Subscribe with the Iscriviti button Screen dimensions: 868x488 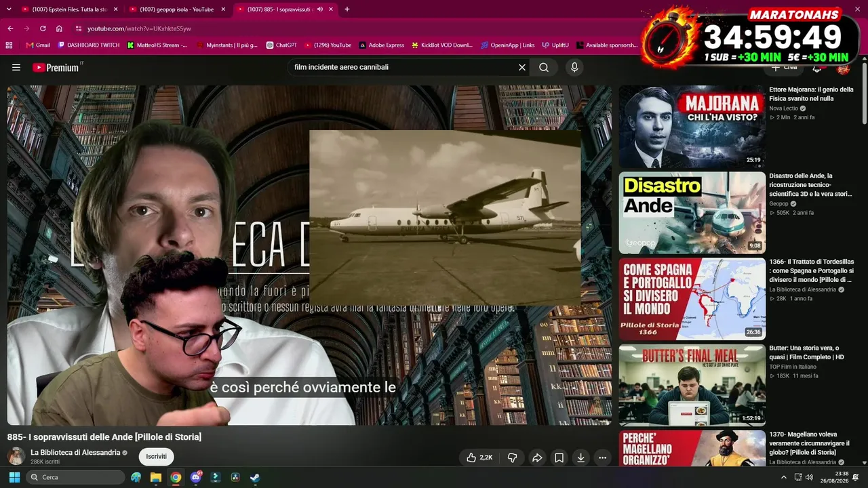click(157, 457)
